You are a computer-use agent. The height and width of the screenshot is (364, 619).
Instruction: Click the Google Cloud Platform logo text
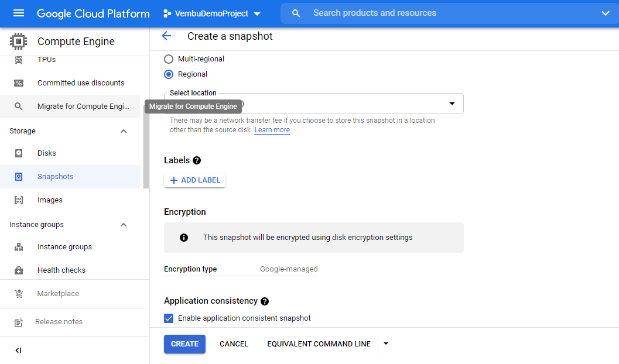pos(93,13)
